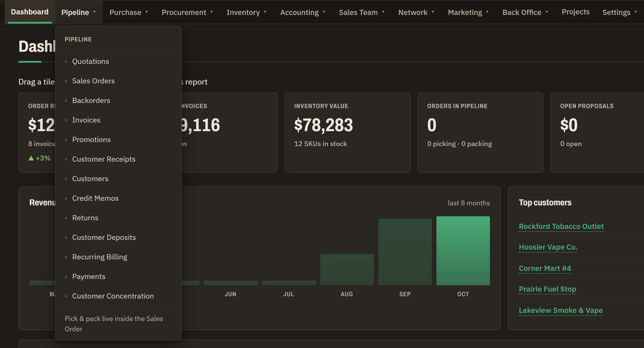The image size is (644, 348).
Task: Expand the Purchase menu
Action: click(129, 12)
